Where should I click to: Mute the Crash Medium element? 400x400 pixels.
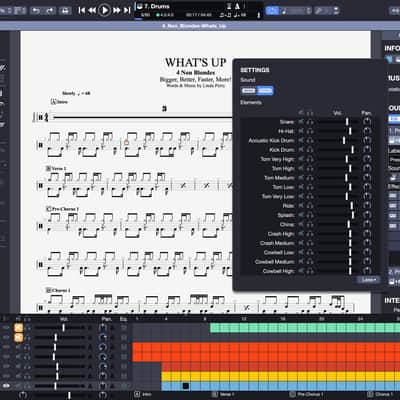click(301, 243)
